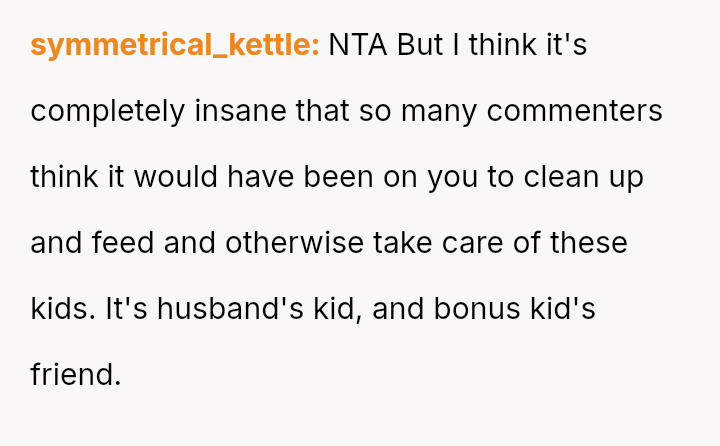Screen dimensions: 720x446
Task: Click the word "kids." starting the fifth line
Action: pyautogui.click(x=63, y=309)
